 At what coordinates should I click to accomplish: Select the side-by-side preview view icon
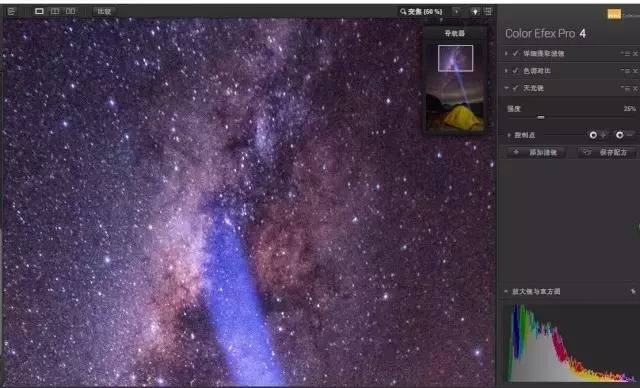click(71, 11)
